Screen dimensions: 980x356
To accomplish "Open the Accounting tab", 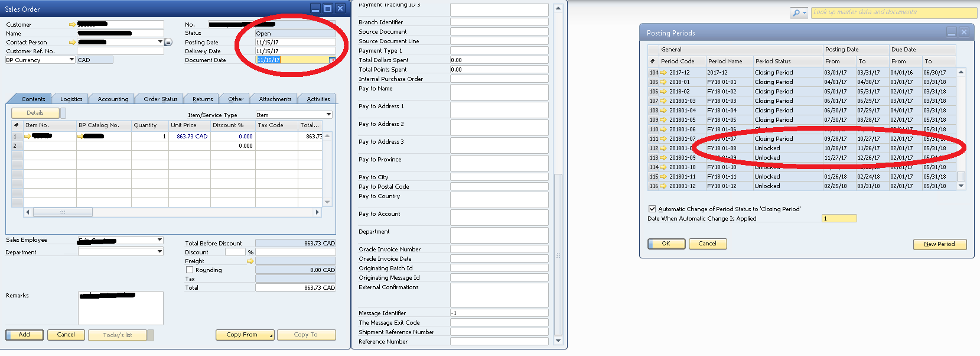I will coord(113,99).
